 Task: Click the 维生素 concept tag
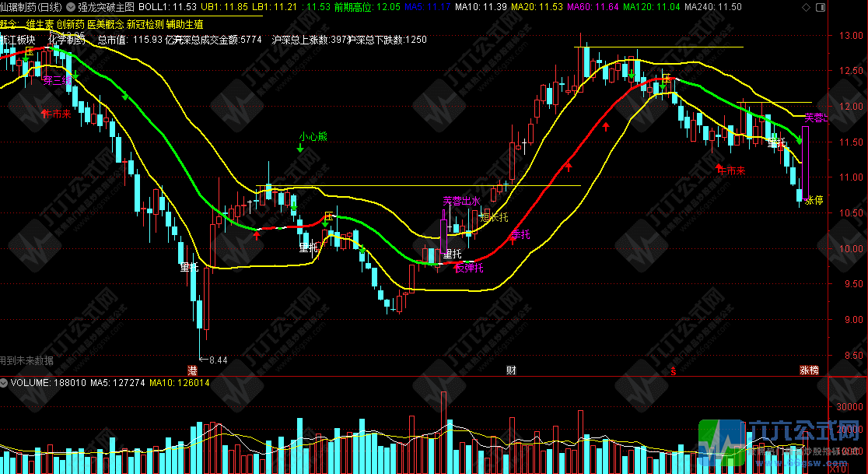click(39, 25)
